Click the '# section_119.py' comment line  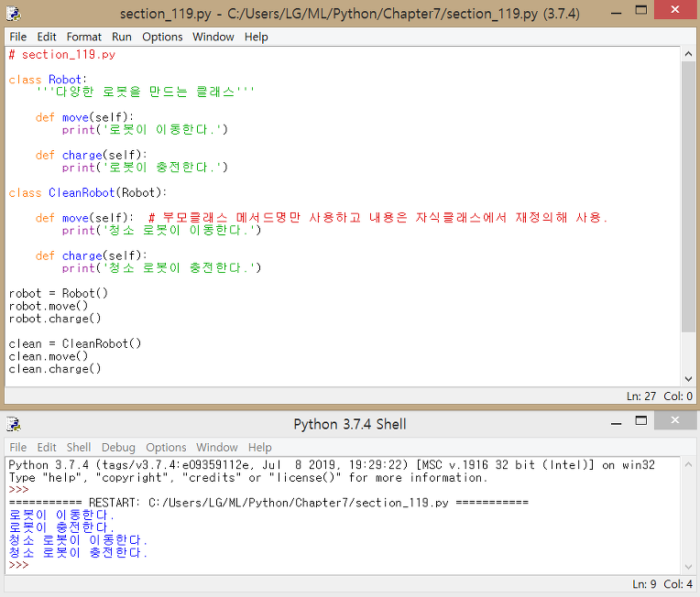tap(62, 54)
